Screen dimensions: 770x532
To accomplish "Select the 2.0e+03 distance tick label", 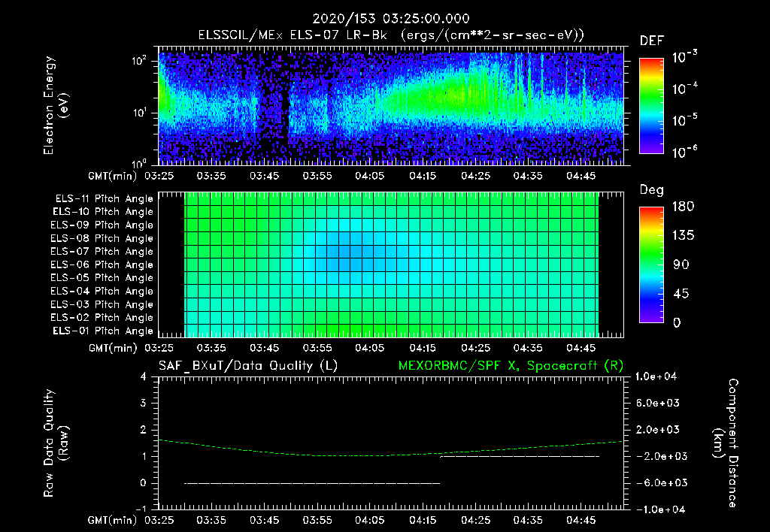I will (657, 429).
